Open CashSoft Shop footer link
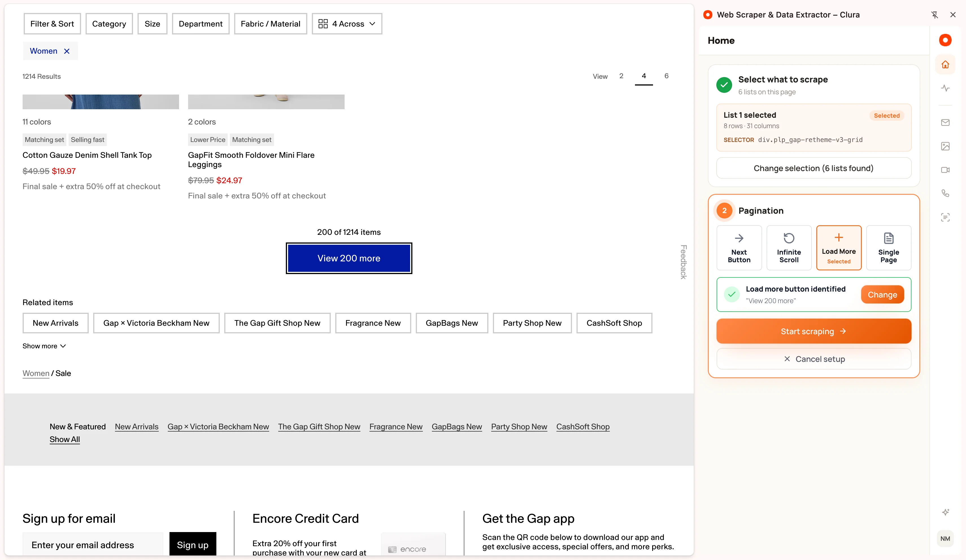The height and width of the screenshot is (560, 966). click(583, 426)
